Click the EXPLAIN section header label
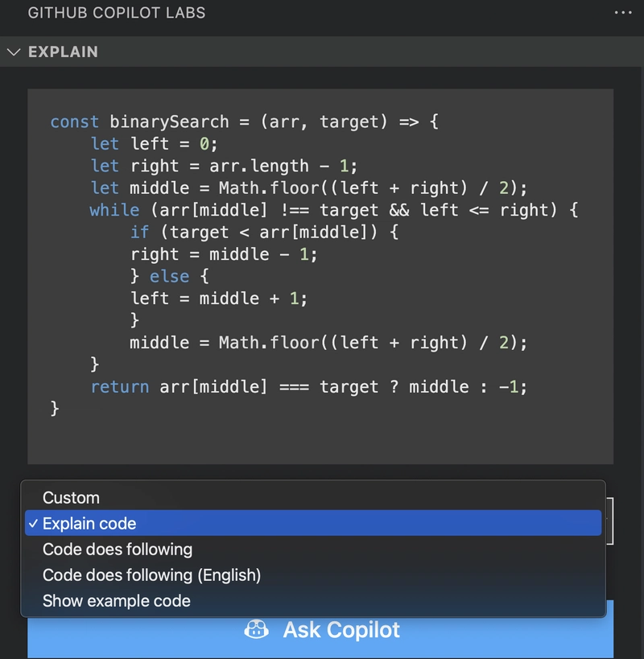This screenshot has height=659, width=644. click(63, 51)
